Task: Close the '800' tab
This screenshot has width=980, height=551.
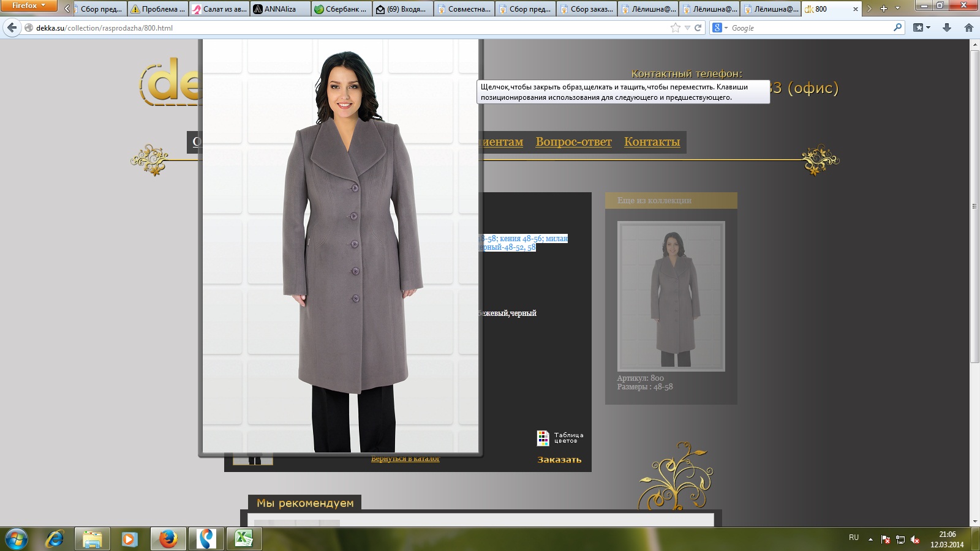Action: pos(856,9)
